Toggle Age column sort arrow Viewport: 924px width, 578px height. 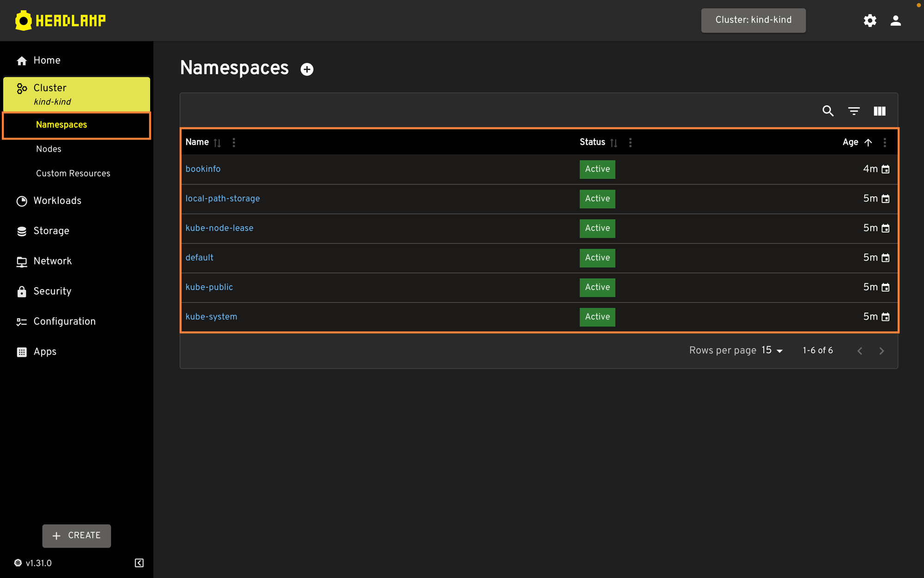tap(868, 142)
